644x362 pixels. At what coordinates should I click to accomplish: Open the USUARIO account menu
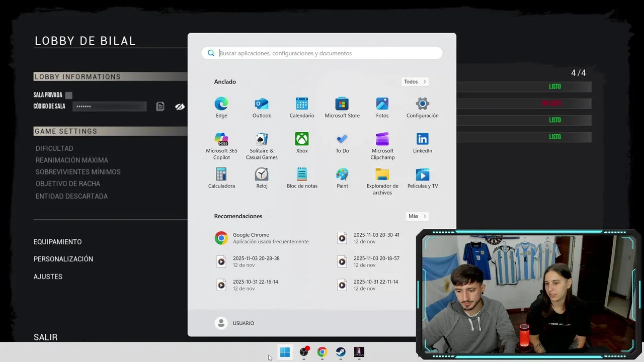(234, 323)
